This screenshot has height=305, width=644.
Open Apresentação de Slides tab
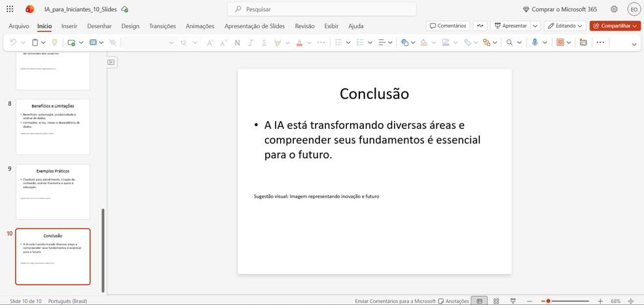255,26
